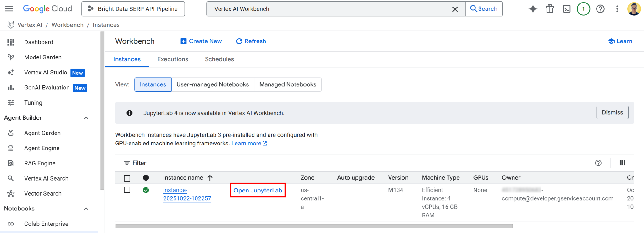This screenshot has width=644, height=233.
Task: Open the three-dot settings menu
Action: (x=617, y=9)
